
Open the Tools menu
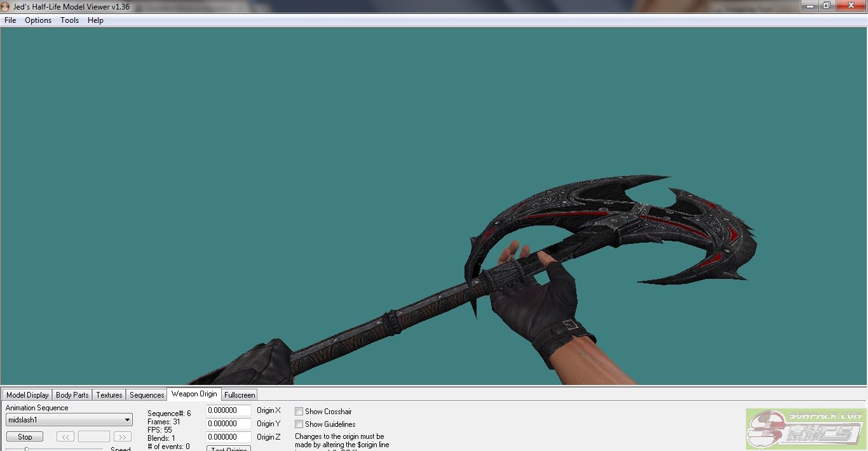[x=69, y=20]
